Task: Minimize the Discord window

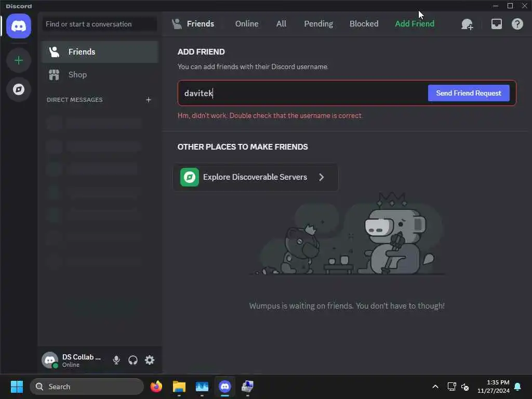Action: click(495, 6)
